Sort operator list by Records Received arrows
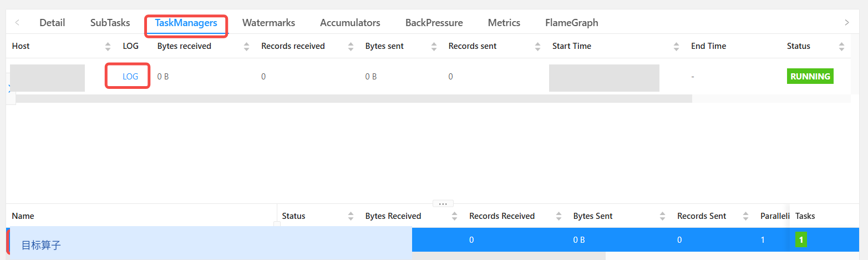Viewport: 868px width, 260px height. [559, 216]
